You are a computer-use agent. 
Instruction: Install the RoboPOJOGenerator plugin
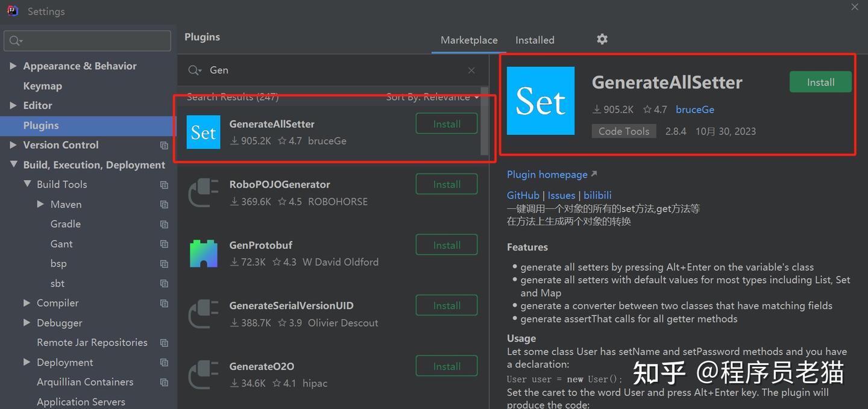[x=447, y=184]
